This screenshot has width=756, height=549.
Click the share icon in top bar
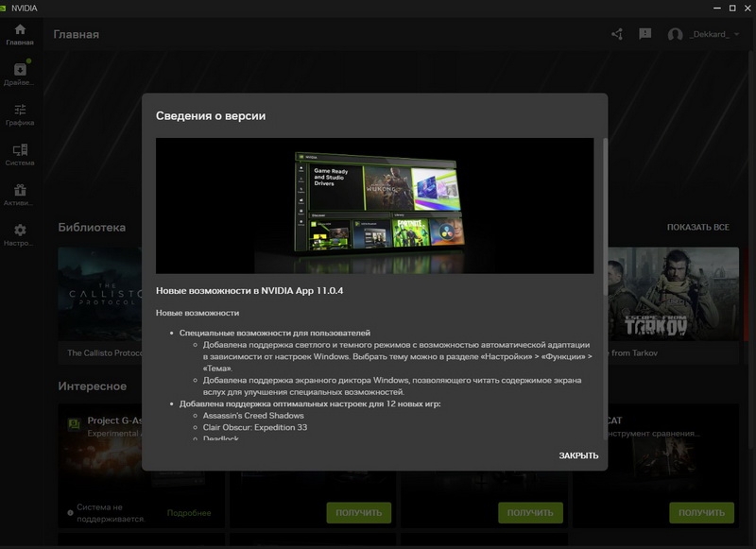point(617,34)
